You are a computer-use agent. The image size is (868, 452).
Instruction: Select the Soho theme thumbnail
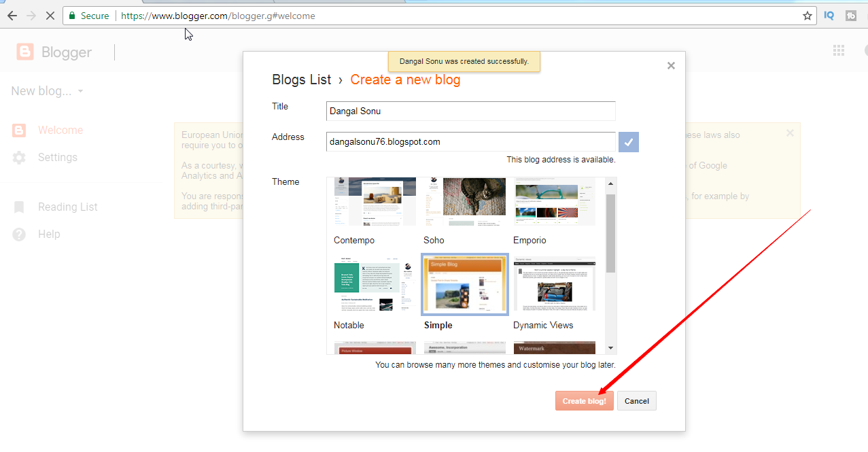465,201
